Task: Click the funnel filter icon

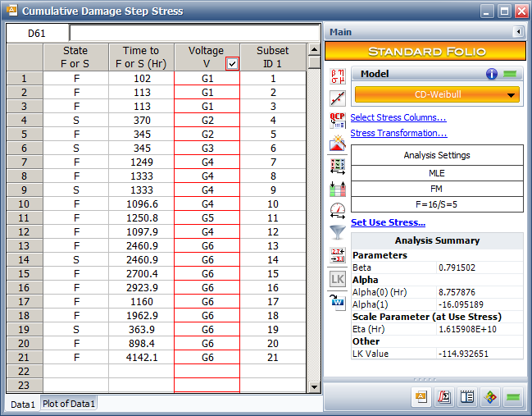Action: click(x=338, y=232)
